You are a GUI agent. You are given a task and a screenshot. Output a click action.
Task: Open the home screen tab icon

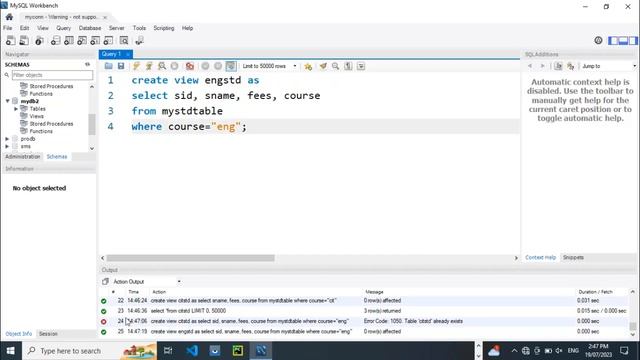[x=9, y=17]
